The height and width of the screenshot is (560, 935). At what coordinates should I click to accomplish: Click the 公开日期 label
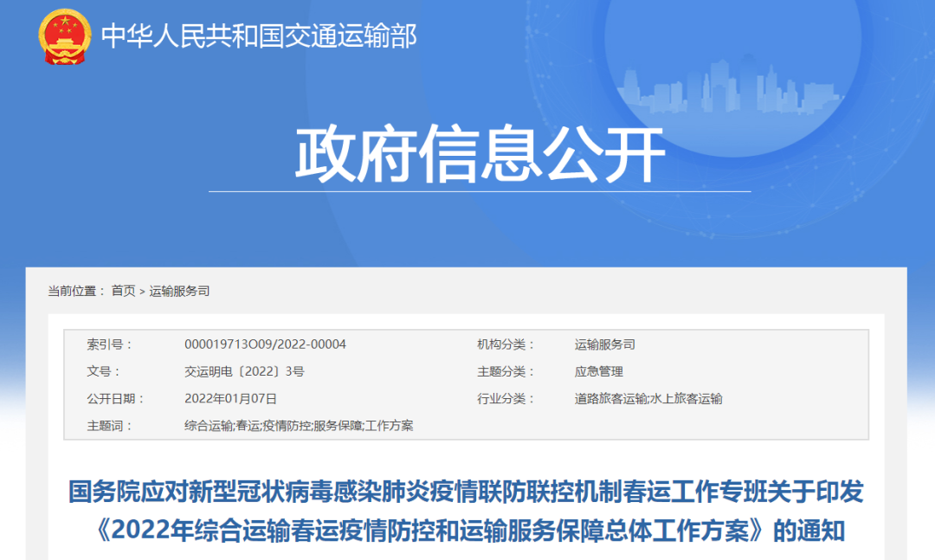(x=116, y=398)
